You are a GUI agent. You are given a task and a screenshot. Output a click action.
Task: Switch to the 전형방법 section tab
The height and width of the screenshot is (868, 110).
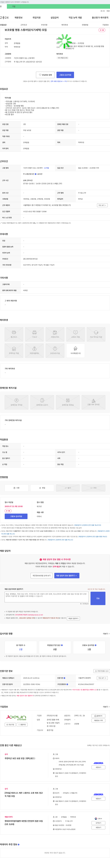(x=85, y=25)
